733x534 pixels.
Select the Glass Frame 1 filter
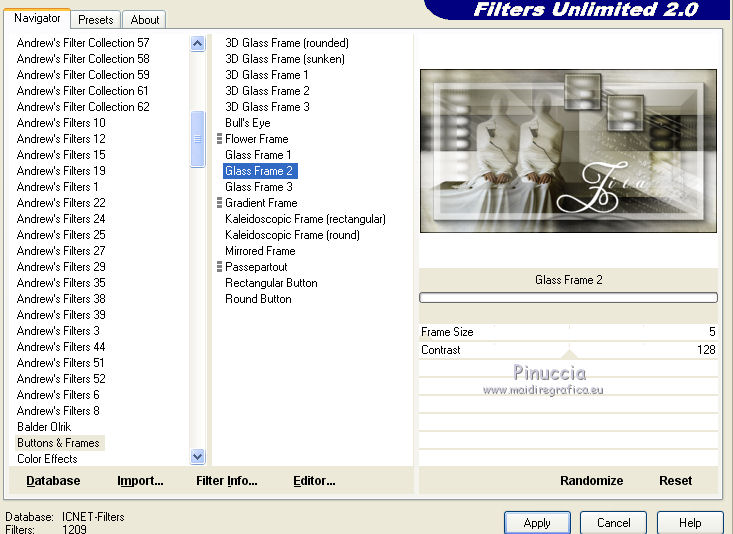tap(258, 155)
